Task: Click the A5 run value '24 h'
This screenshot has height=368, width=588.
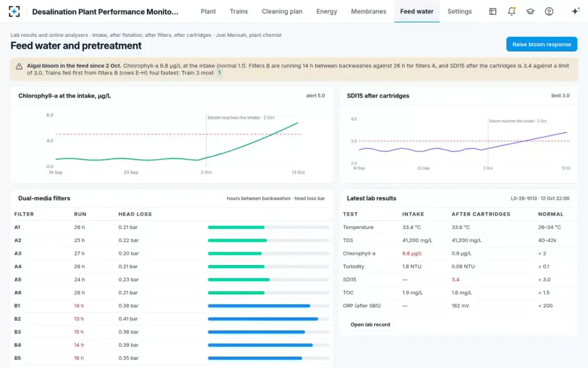Action: pos(79,280)
